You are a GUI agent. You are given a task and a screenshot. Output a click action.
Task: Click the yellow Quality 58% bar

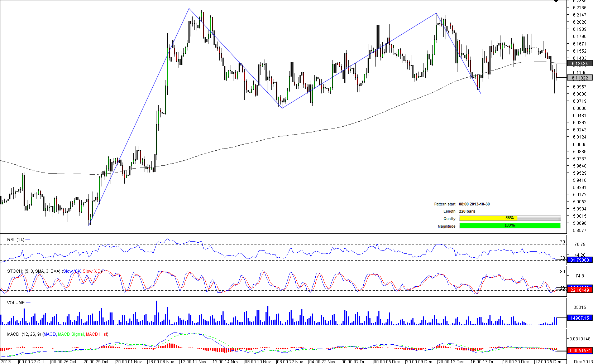click(488, 218)
